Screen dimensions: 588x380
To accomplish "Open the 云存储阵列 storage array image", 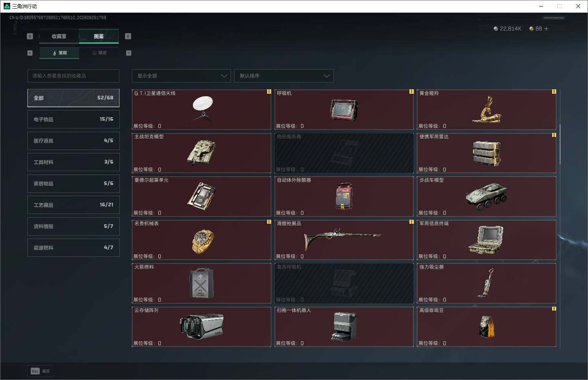I will [x=201, y=326].
